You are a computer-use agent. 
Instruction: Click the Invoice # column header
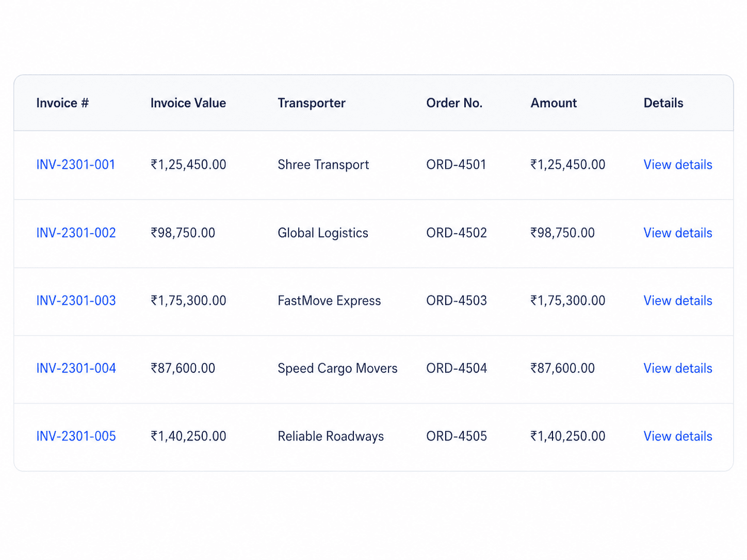pos(62,103)
